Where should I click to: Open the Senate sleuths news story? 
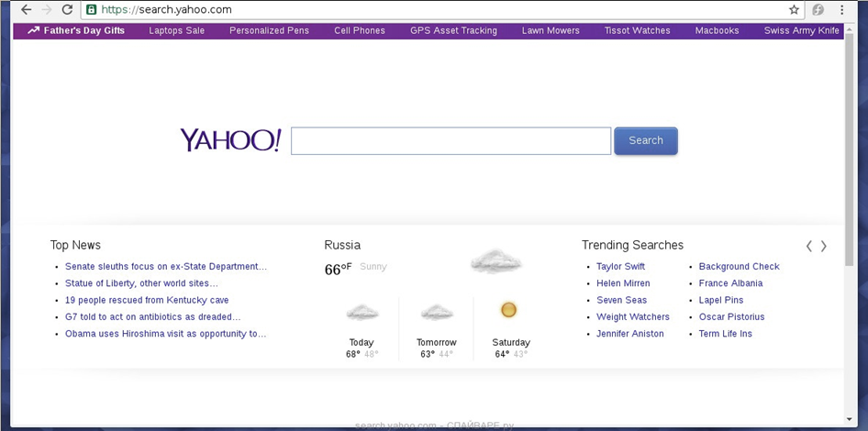tap(166, 266)
